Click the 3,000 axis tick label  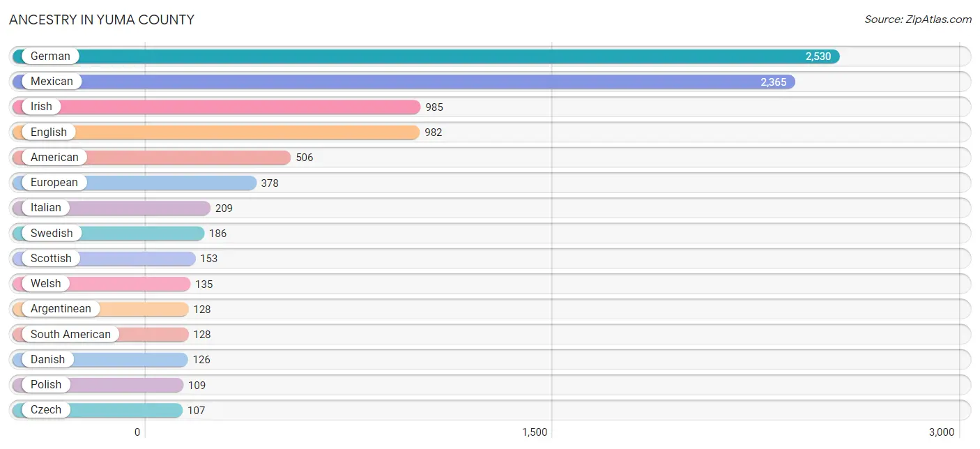tap(941, 432)
